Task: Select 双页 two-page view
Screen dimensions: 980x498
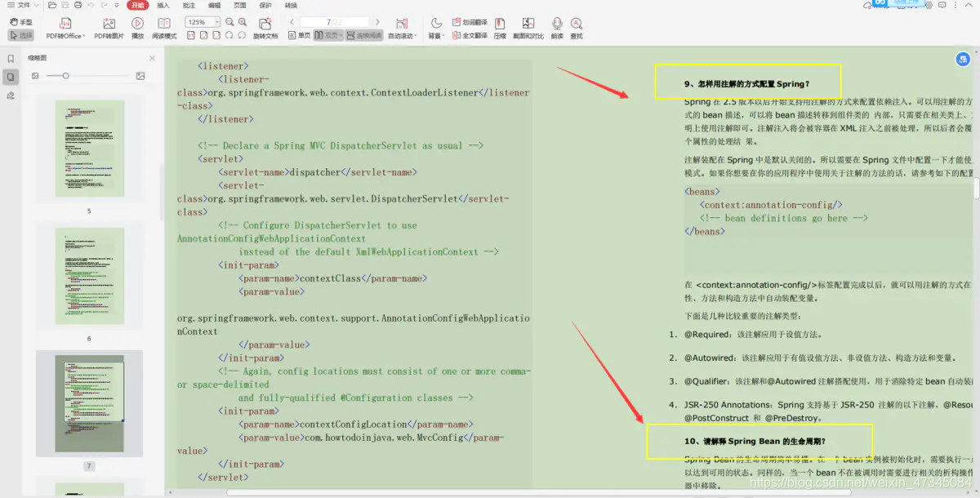Action: 327,35
